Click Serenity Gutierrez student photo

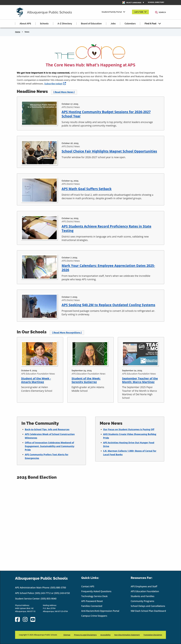click(90, 354)
